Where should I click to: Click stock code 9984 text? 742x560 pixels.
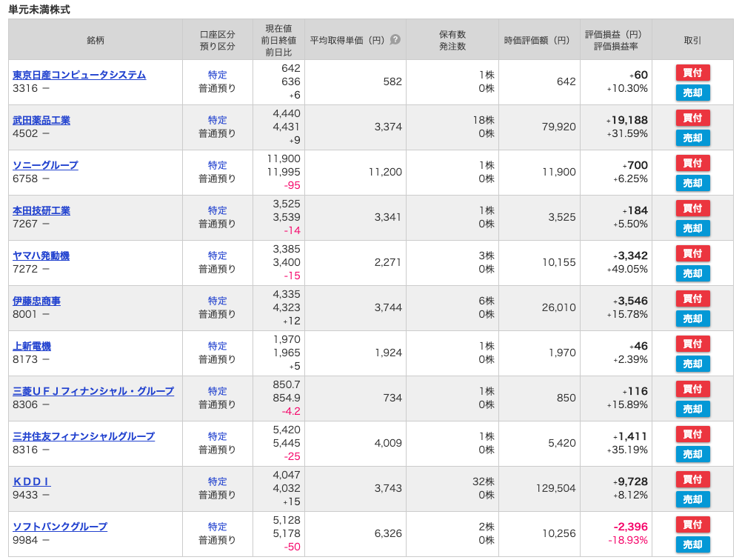pos(25,540)
